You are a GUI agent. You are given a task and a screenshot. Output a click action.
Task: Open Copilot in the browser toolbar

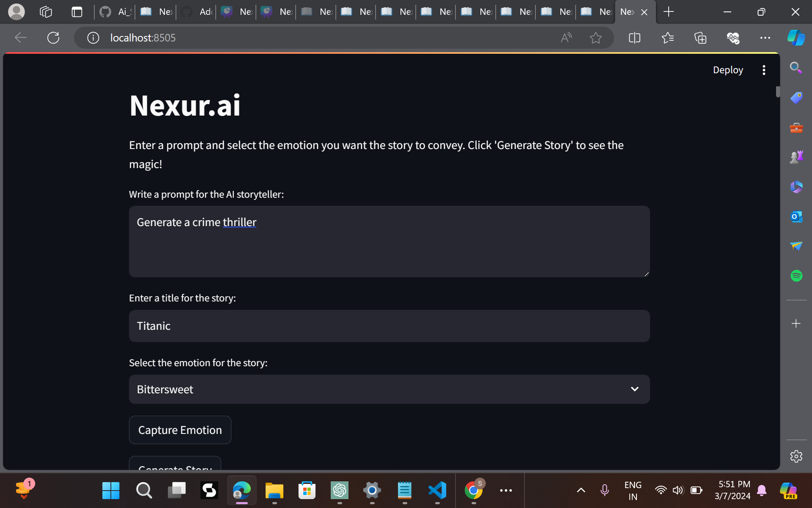[x=796, y=38]
